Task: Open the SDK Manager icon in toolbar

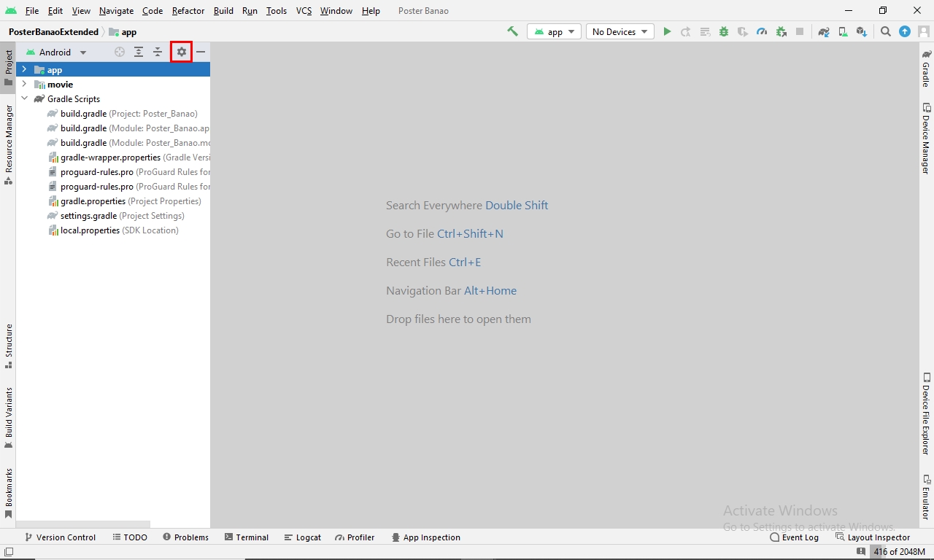Action: [x=862, y=31]
